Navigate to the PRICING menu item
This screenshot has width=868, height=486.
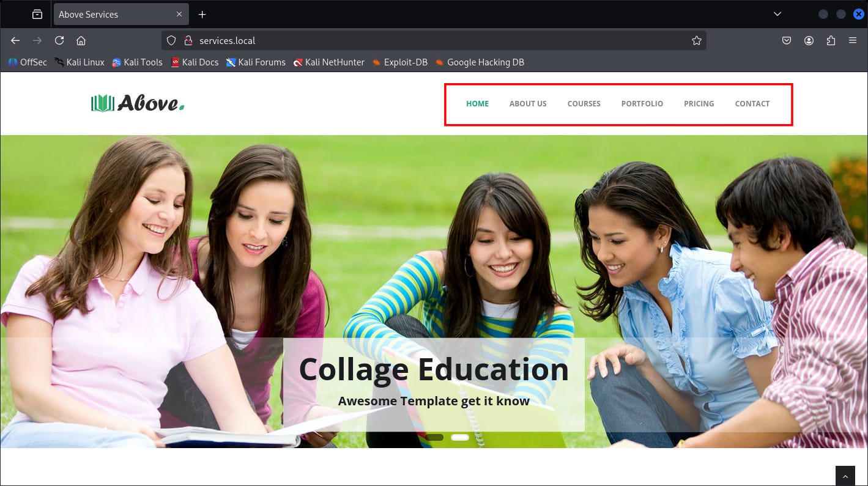[699, 104]
